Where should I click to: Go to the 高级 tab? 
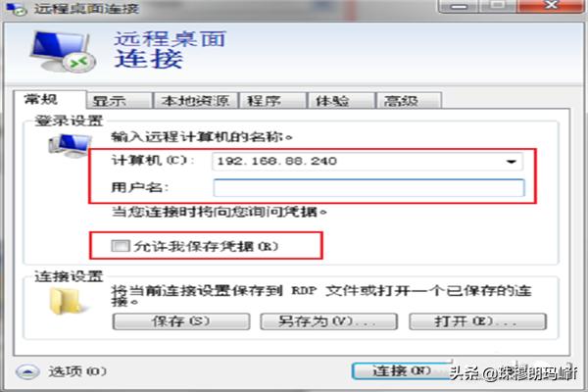pos(409,101)
